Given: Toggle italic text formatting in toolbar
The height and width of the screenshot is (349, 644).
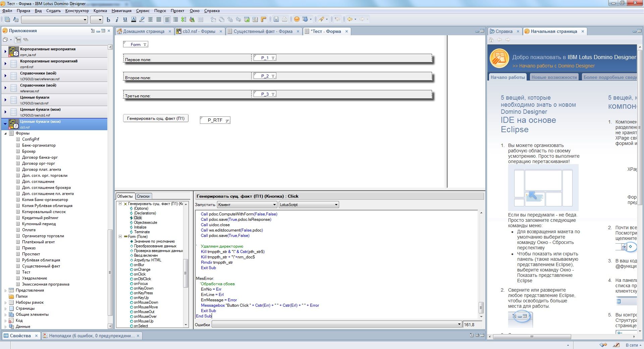Looking at the screenshot, I should pyautogui.click(x=117, y=19).
